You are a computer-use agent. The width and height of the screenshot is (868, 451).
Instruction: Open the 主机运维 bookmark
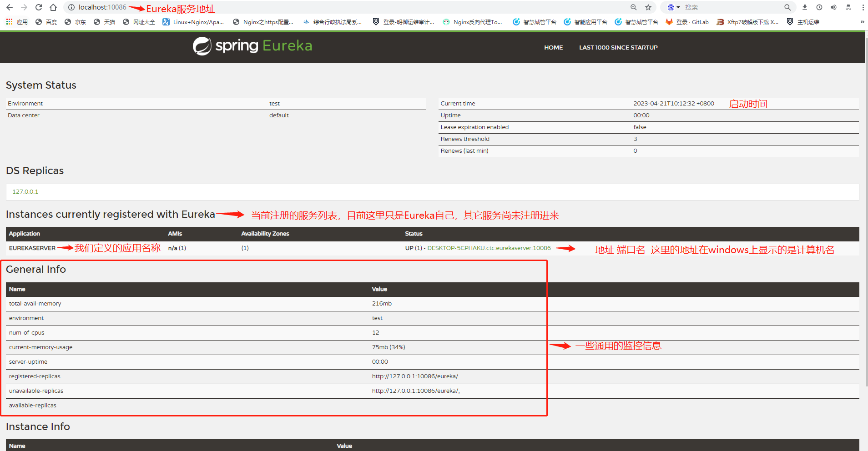(x=803, y=22)
